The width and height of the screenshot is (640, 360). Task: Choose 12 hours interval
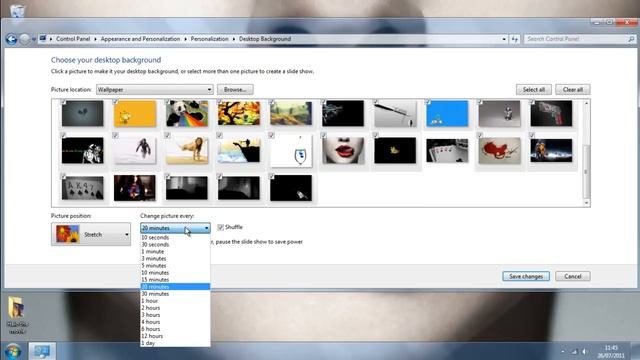[176, 336]
